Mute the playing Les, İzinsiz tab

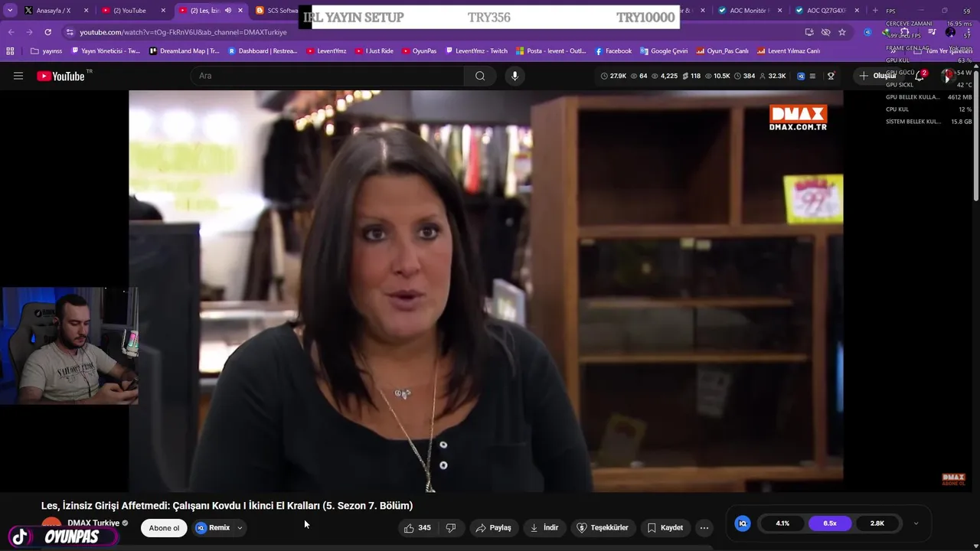[228, 11]
